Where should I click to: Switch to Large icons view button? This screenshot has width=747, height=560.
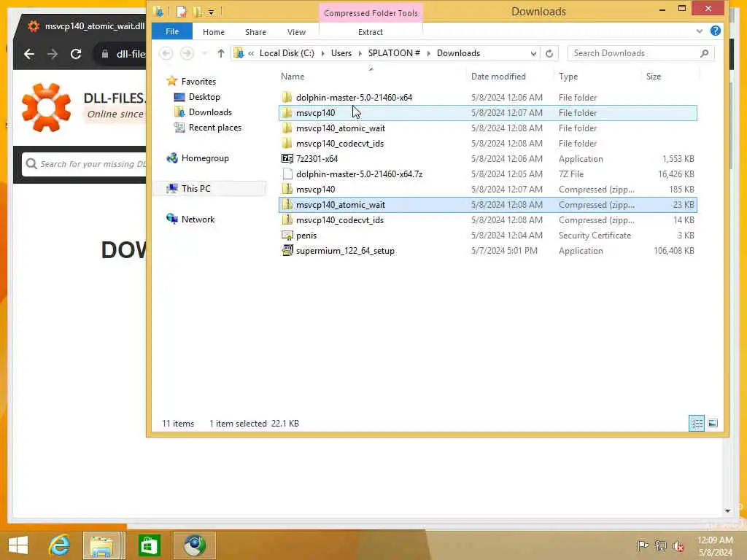[713, 423]
